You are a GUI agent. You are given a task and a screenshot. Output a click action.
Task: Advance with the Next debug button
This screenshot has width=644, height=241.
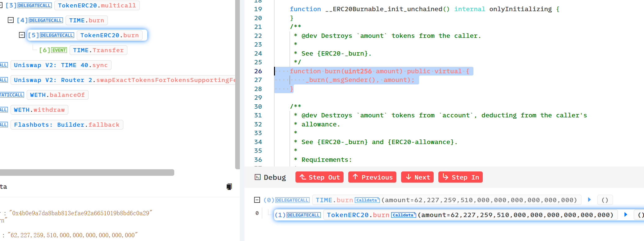(417, 177)
